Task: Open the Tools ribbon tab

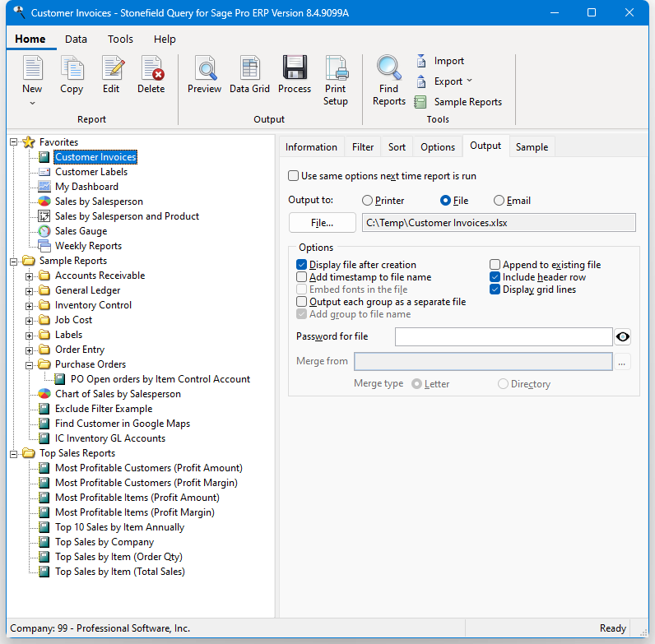Action: point(120,39)
